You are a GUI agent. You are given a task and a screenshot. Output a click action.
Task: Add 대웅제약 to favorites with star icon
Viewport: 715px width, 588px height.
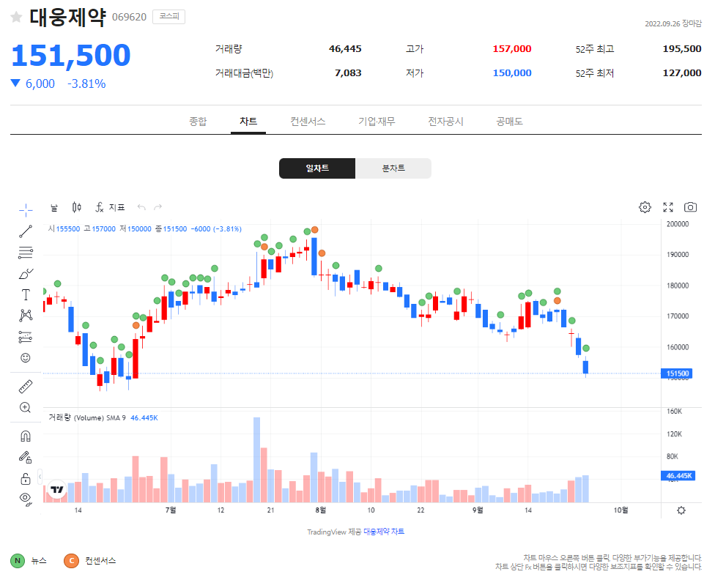[16, 18]
